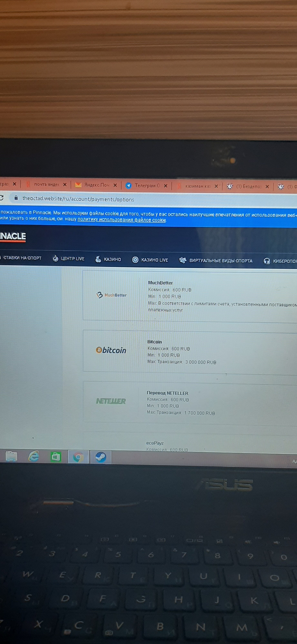The height and width of the screenshot is (644, 297).
Task: Open the "Киберспорт" navigation item
Action: pos(280,261)
